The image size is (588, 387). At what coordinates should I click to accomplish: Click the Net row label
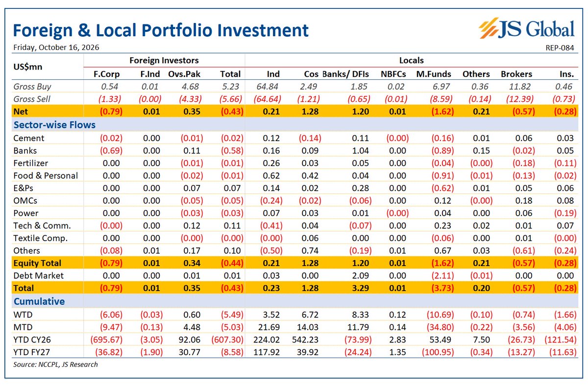pos(20,112)
